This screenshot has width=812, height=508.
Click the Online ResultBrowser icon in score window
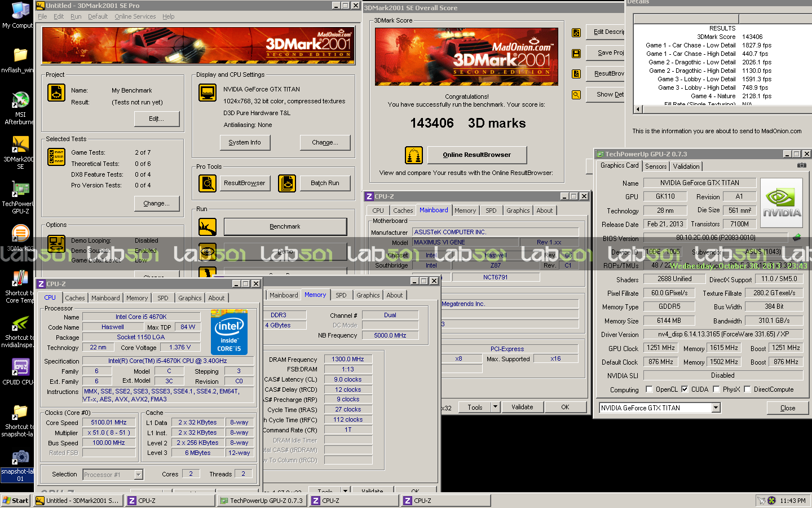(414, 155)
